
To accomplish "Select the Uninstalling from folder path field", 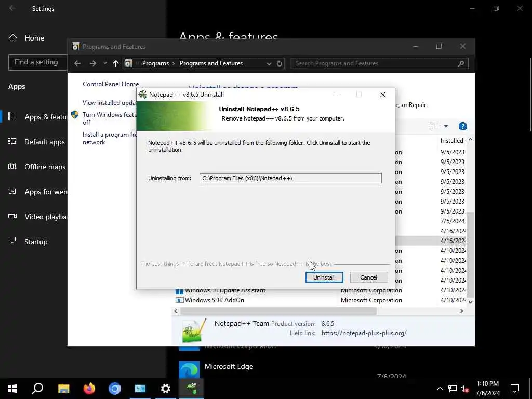I will pyautogui.click(x=290, y=178).
